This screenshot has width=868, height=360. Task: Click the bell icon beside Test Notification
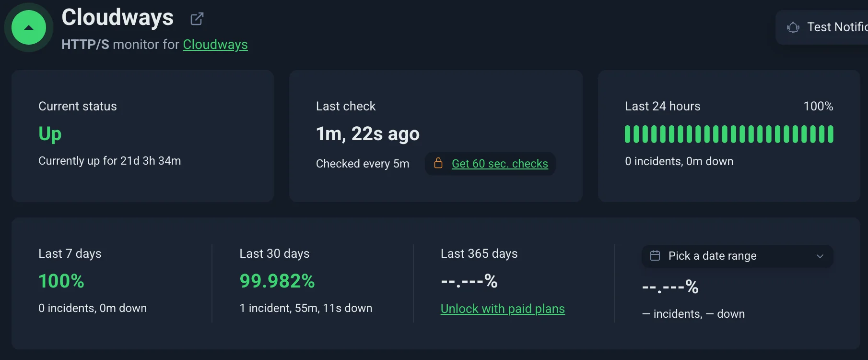793,27
